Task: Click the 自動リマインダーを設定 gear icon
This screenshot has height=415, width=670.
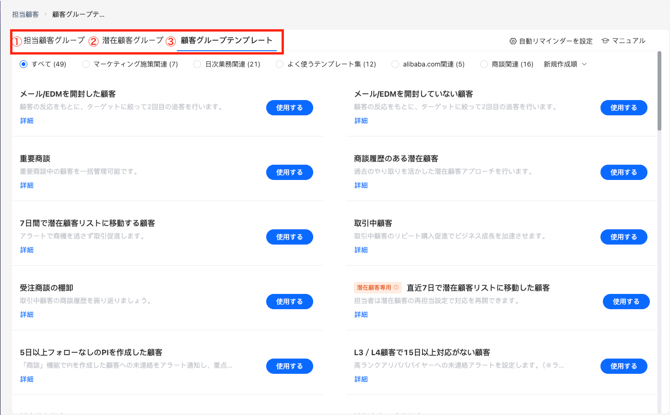Action: pos(513,41)
